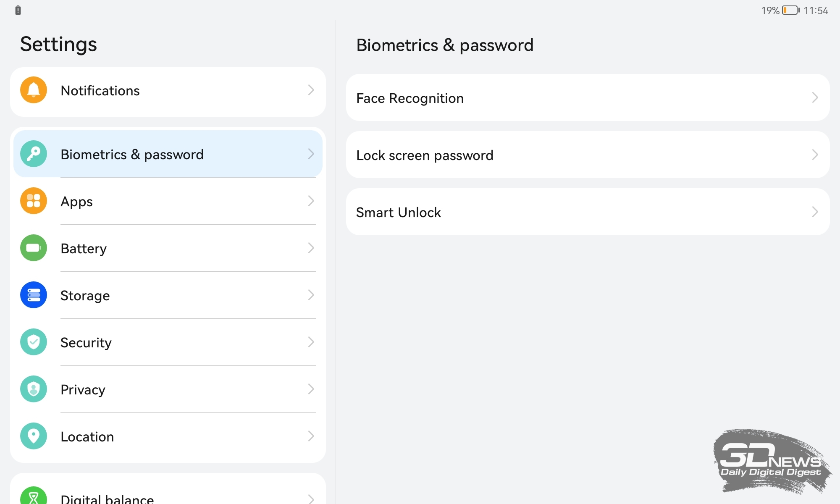Open the Notifications row chevron
The width and height of the screenshot is (840, 504).
coord(311,90)
